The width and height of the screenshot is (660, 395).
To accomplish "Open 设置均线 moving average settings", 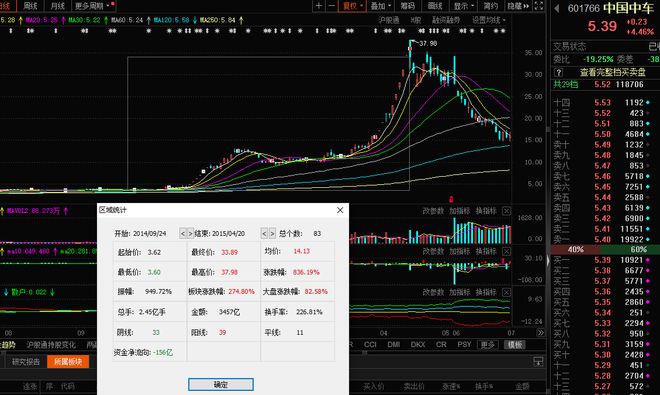I will pos(488,20).
